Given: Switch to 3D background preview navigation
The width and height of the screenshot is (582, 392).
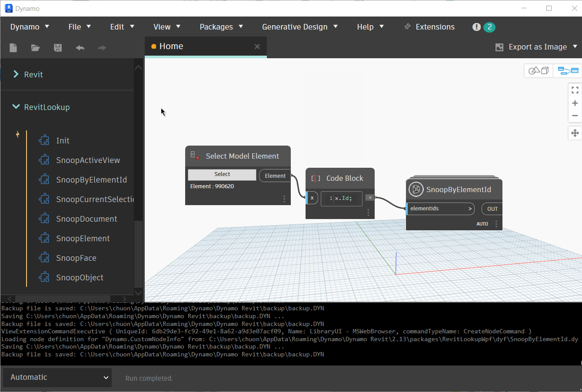Looking at the screenshot, I should click(539, 70).
